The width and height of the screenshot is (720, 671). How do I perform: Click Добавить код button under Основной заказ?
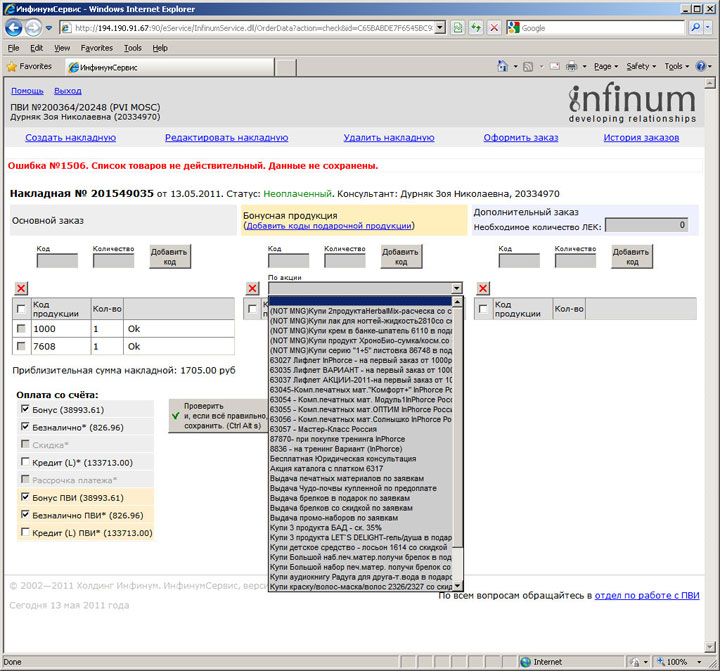coord(169,257)
